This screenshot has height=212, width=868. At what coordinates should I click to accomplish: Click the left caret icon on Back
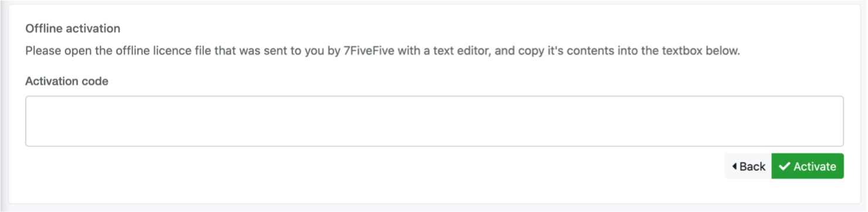pos(734,166)
